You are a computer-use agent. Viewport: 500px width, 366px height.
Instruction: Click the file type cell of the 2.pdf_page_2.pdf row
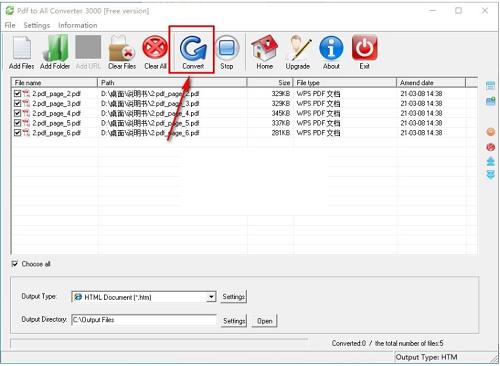(318, 94)
